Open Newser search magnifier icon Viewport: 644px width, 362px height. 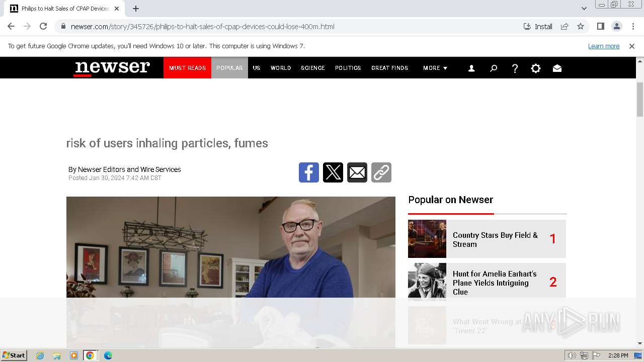coord(494,68)
